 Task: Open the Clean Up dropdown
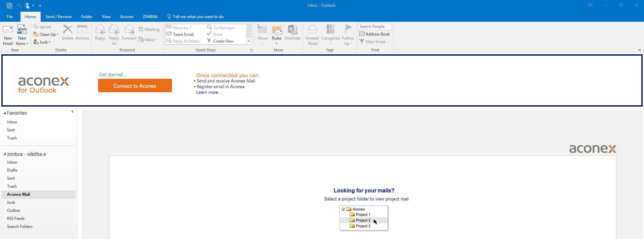(x=46, y=34)
